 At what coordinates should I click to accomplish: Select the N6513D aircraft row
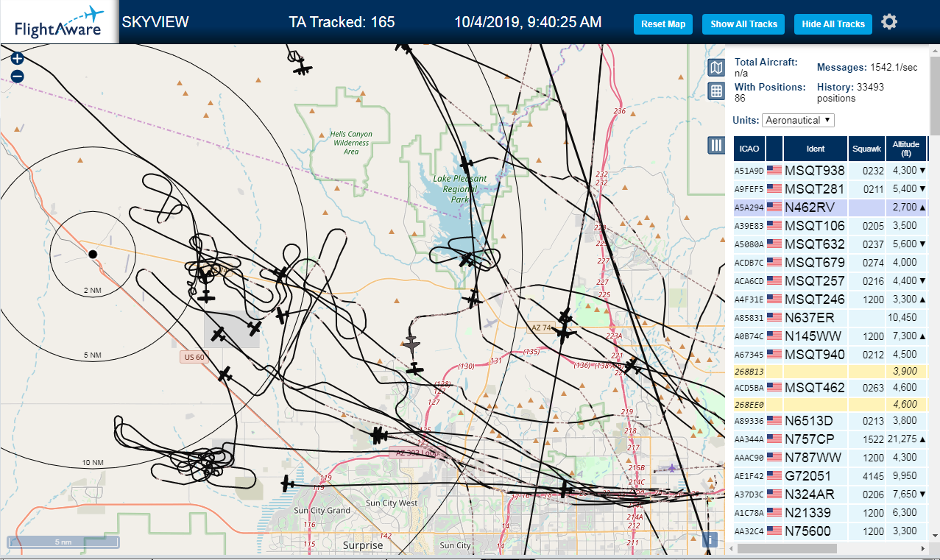(x=831, y=421)
